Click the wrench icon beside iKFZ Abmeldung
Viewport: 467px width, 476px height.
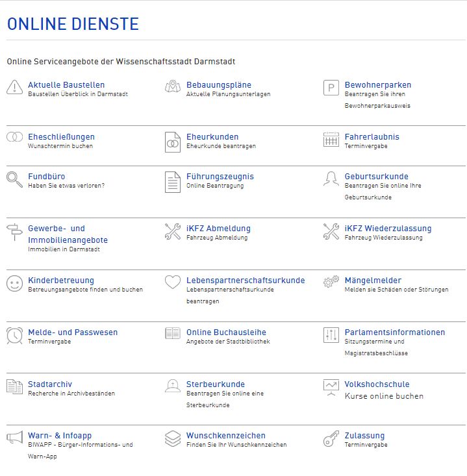pos(172,232)
